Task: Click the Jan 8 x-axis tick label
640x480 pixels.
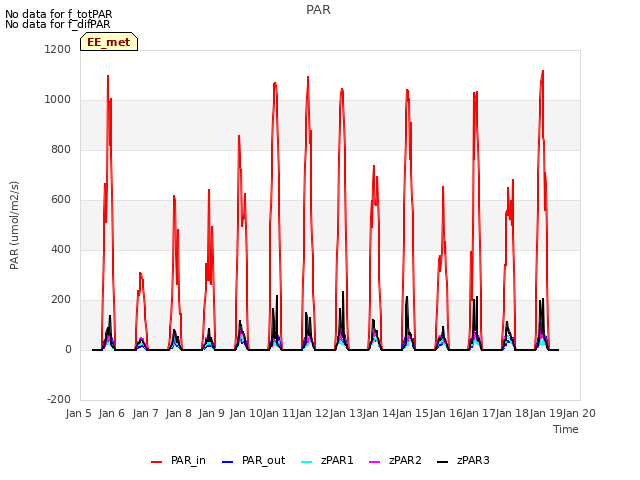Action: tap(179, 413)
